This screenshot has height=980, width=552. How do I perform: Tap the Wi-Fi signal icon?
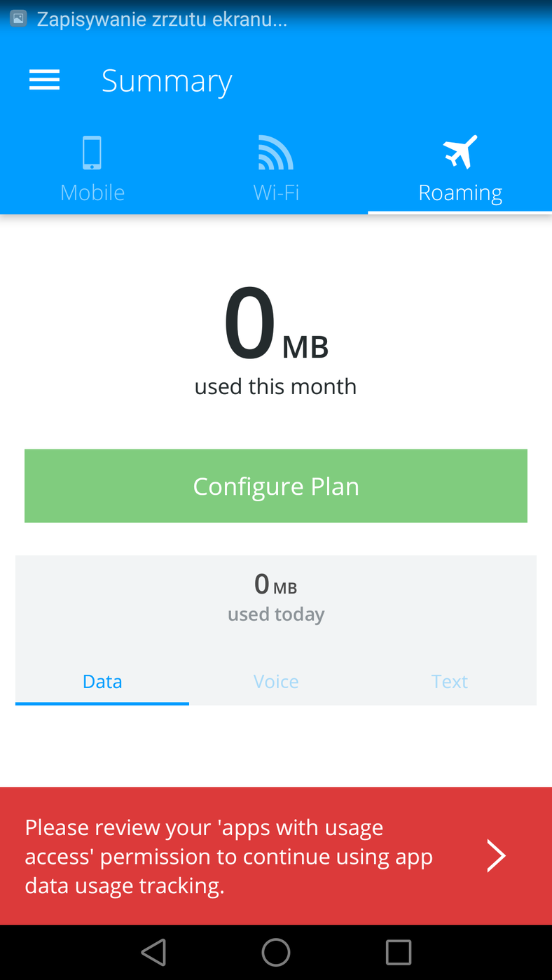[x=276, y=153]
